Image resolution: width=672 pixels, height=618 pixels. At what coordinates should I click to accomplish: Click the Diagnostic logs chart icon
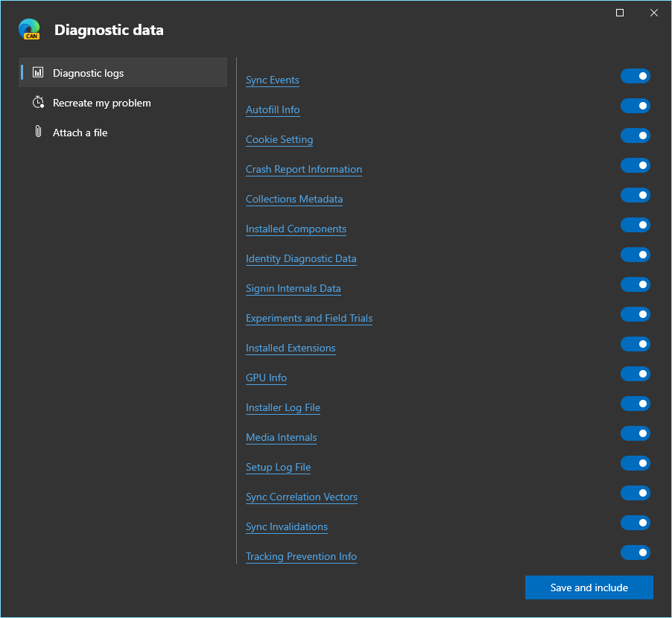38,72
